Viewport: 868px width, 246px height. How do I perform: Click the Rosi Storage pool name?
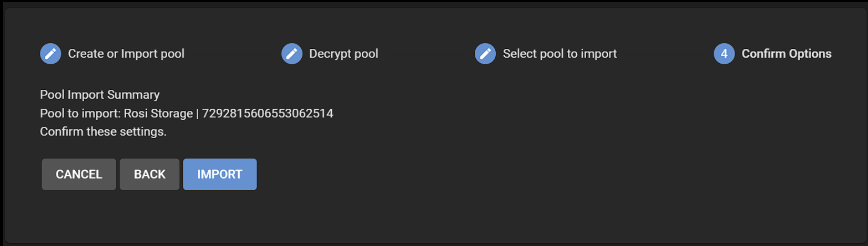coord(158,114)
